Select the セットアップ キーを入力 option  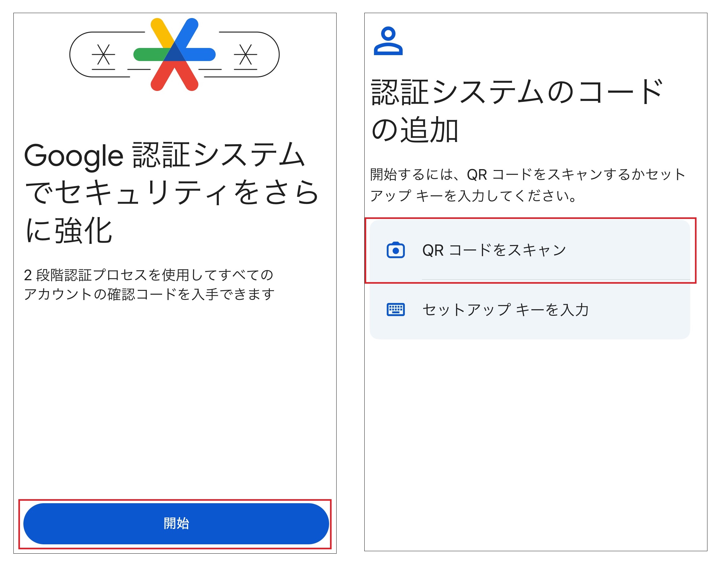530,310
